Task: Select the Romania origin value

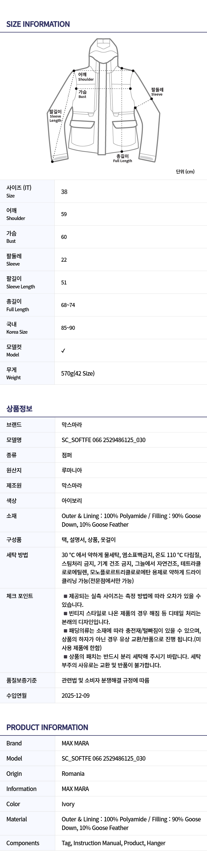Action: (73, 774)
